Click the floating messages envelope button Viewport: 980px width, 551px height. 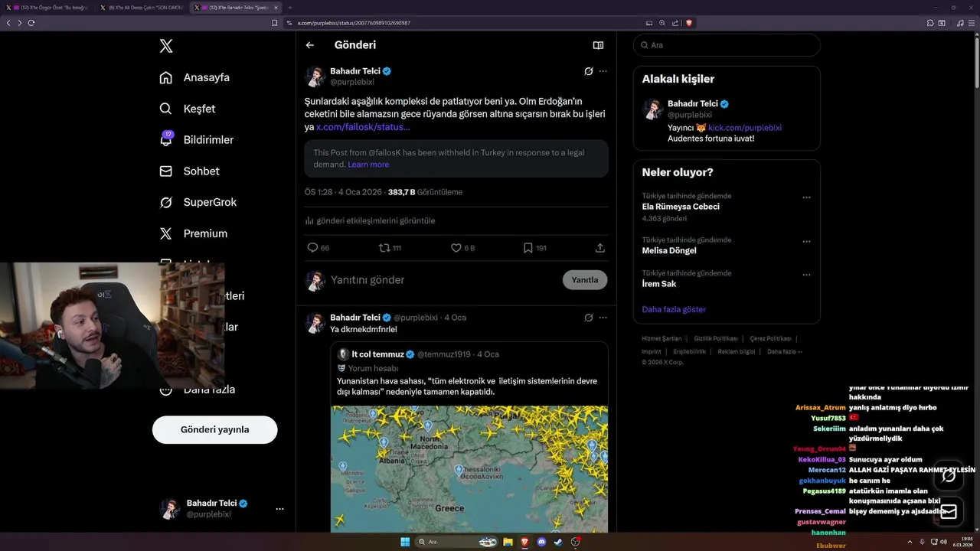pos(949,511)
